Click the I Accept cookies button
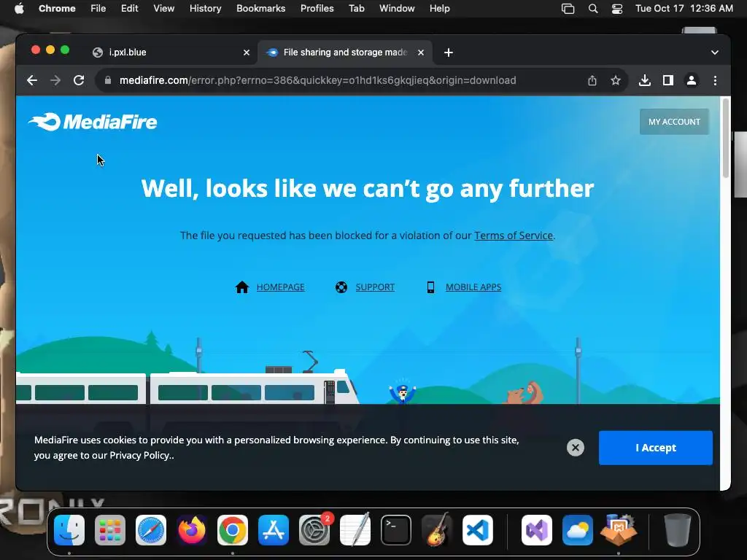This screenshot has height=560, width=747. point(656,448)
